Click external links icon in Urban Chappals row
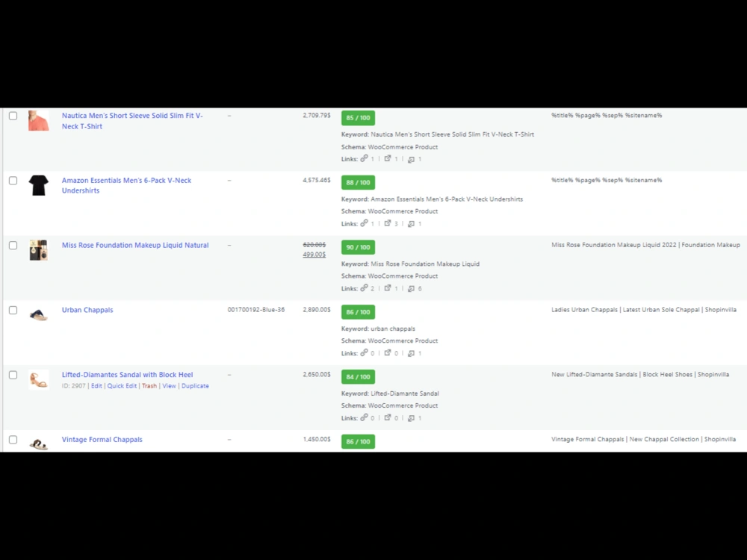 point(388,353)
